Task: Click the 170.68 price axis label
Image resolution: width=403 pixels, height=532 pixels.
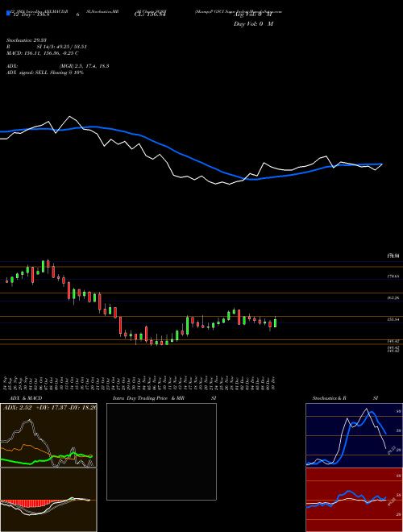Action: pyautogui.click(x=394, y=276)
